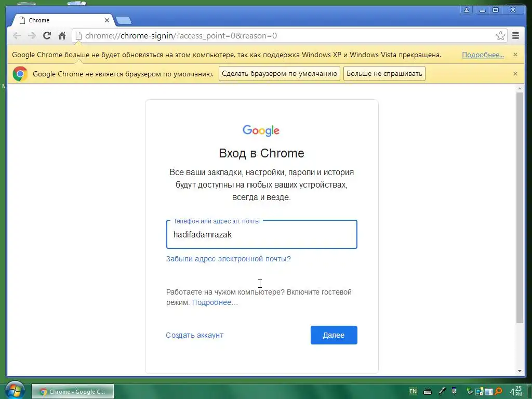Dismiss the Windows XP support warning bar
Image resolution: width=532 pixels, height=399 pixels.
pos(515,55)
